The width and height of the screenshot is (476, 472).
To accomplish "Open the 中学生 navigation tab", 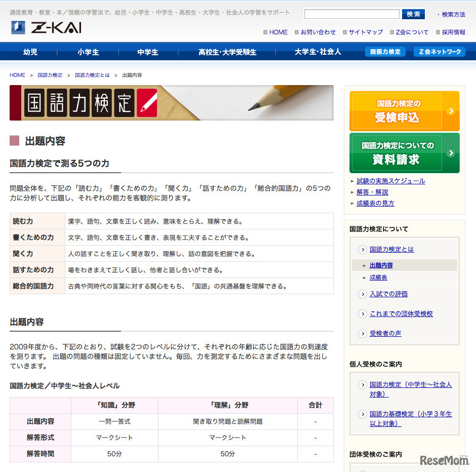I will click(x=148, y=52).
